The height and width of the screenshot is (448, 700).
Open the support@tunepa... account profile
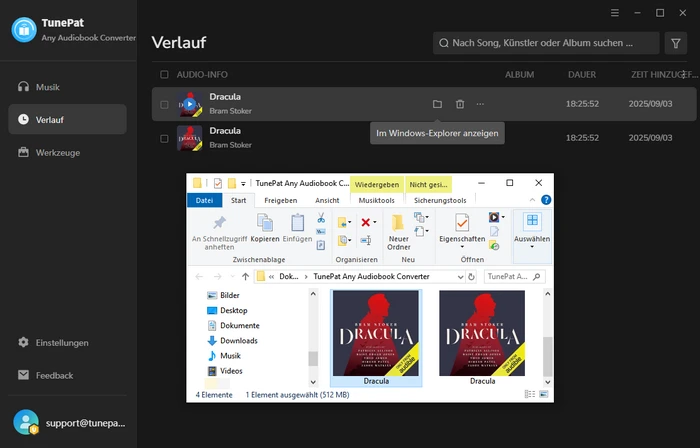(x=69, y=423)
